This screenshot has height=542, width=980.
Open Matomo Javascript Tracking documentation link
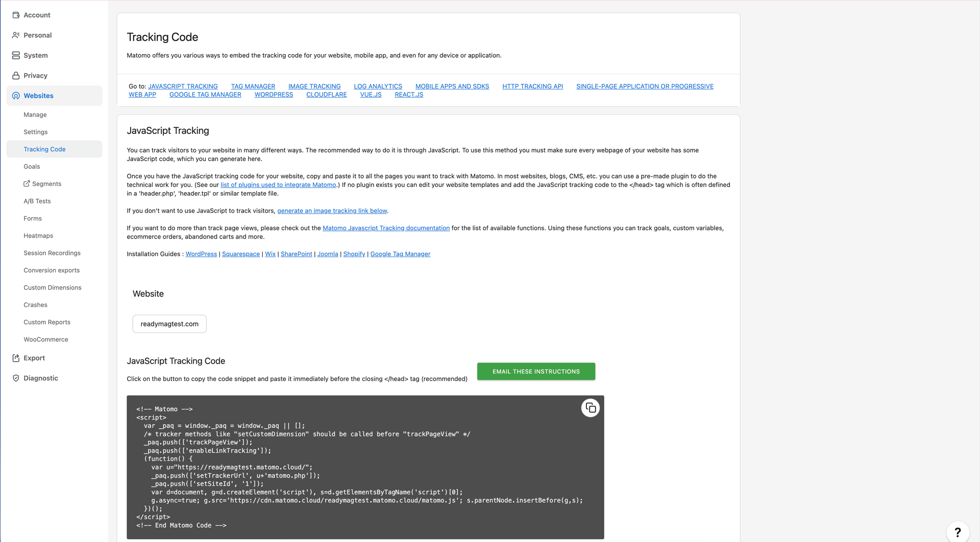[386, 228]
